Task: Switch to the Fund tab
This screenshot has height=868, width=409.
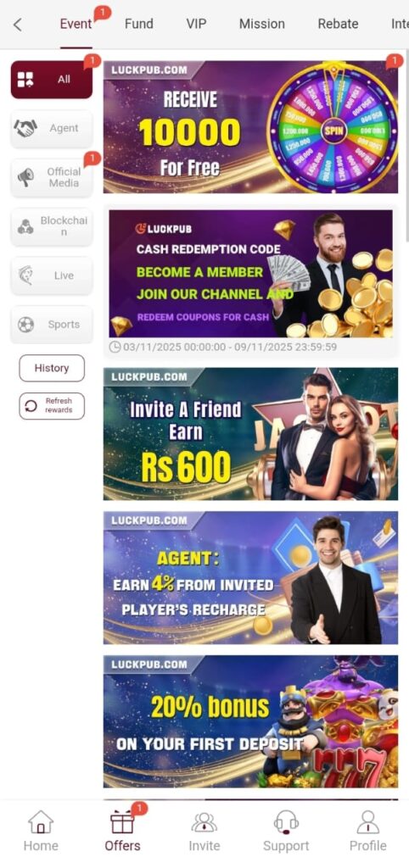Action: tap(138, 24)
